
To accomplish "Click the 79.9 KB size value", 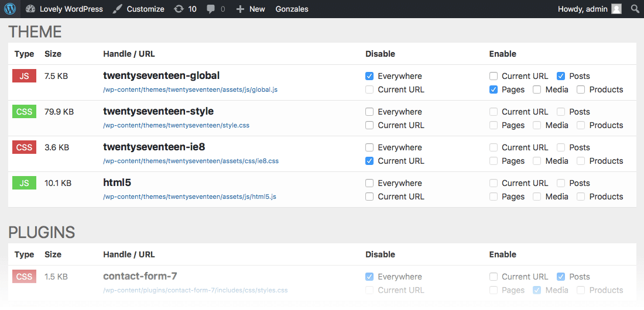I will 59,112.
